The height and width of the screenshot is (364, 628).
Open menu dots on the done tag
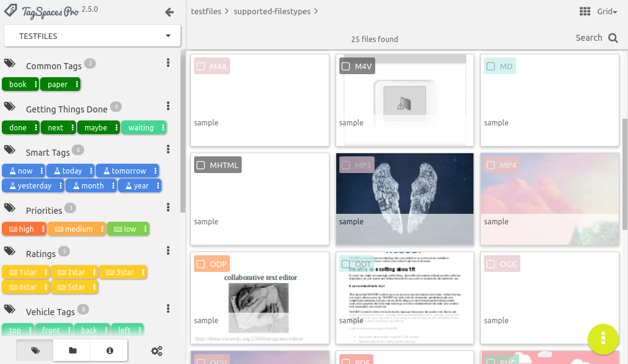pos(36,127)
